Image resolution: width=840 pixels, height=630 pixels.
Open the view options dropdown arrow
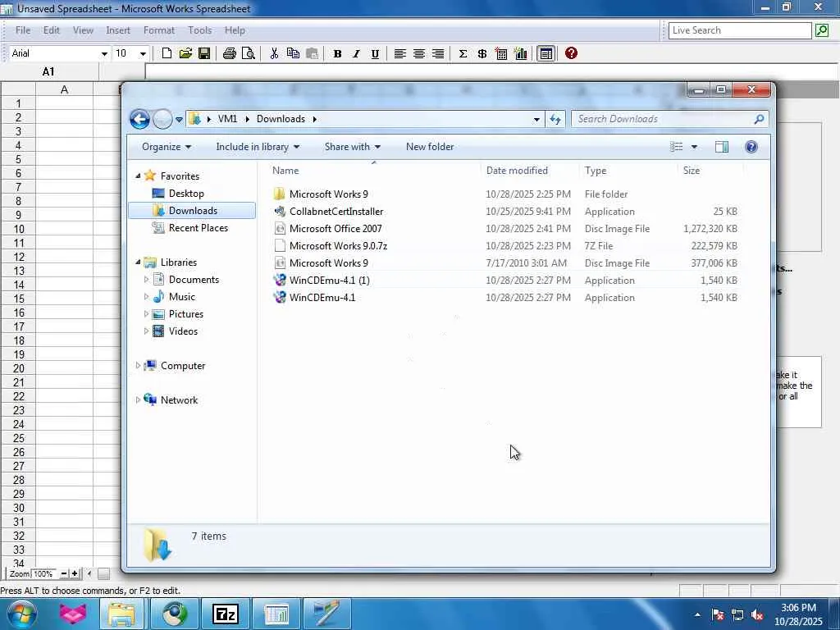point(694,147)
